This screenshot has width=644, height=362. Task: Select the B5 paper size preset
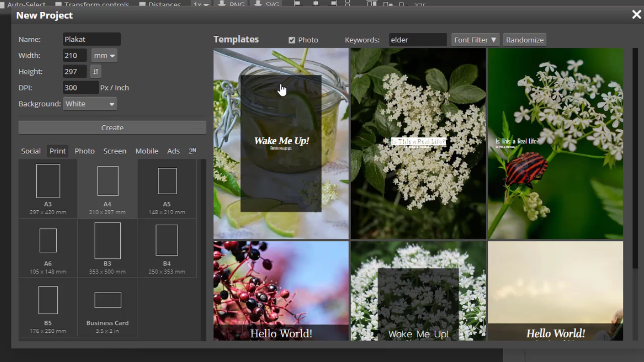pos(48,308)
